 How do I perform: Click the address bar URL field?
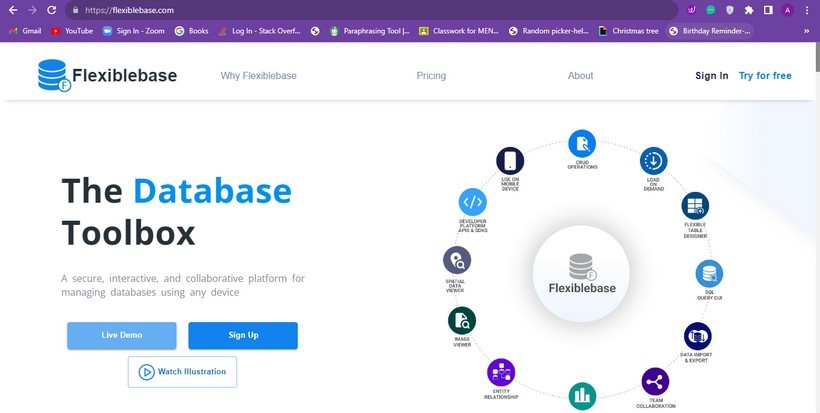[374, 10]
